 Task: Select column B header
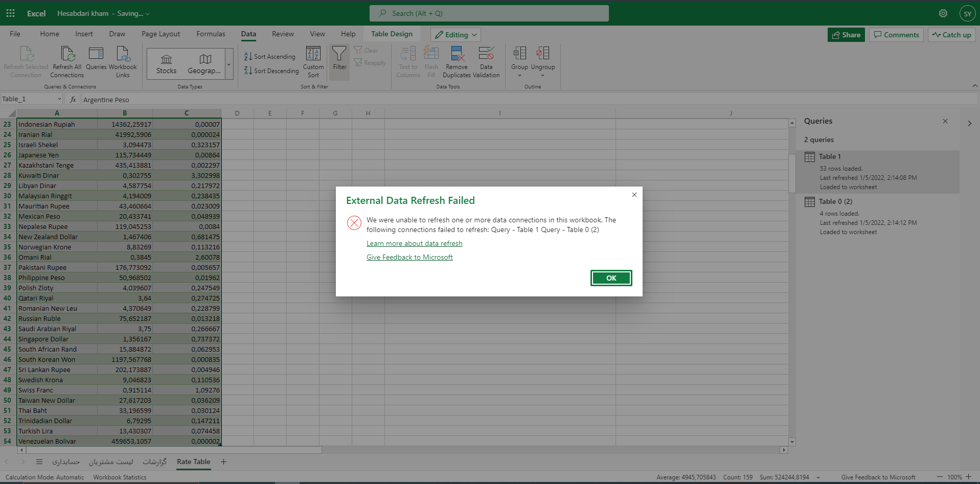125,113
